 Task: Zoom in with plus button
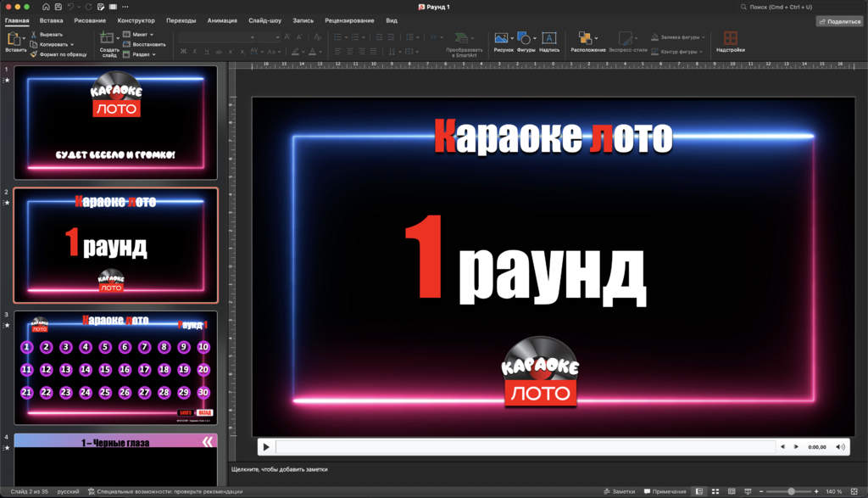pyautogui.click(x=816, y=491)
